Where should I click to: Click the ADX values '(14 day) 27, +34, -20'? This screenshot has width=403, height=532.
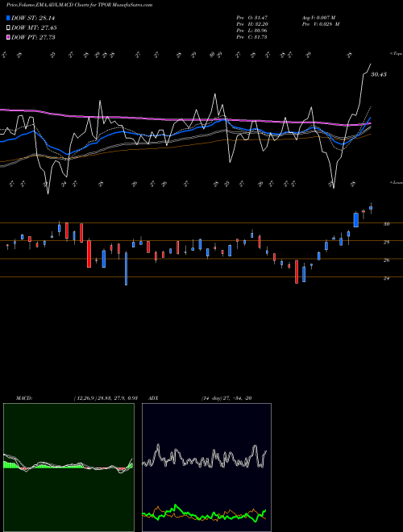(226, 398)
